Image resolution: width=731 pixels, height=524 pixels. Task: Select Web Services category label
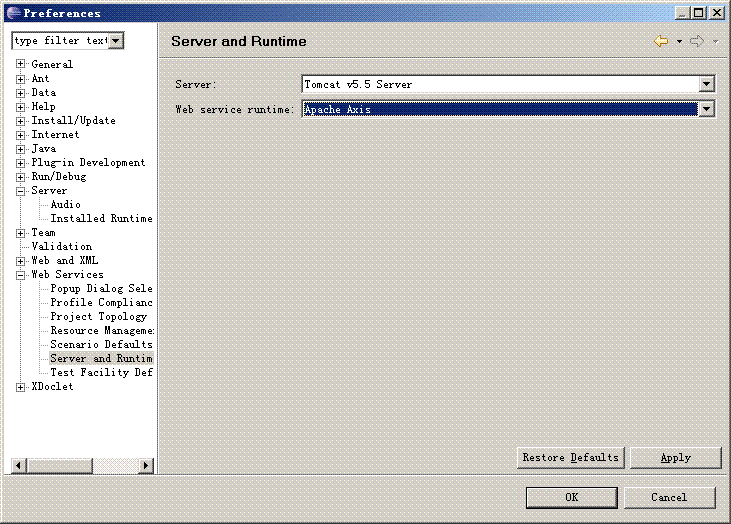67,274
